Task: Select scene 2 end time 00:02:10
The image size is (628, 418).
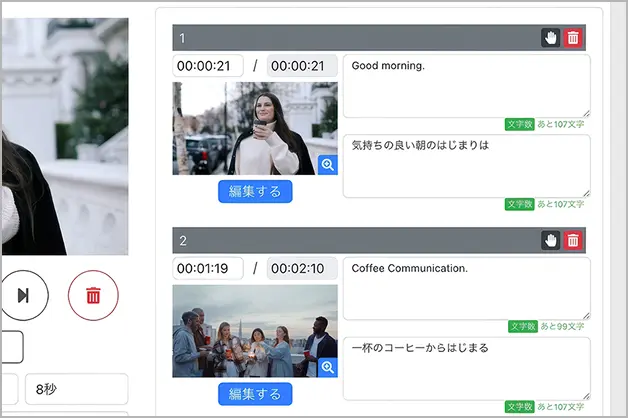Action: [x=302, y=268]
